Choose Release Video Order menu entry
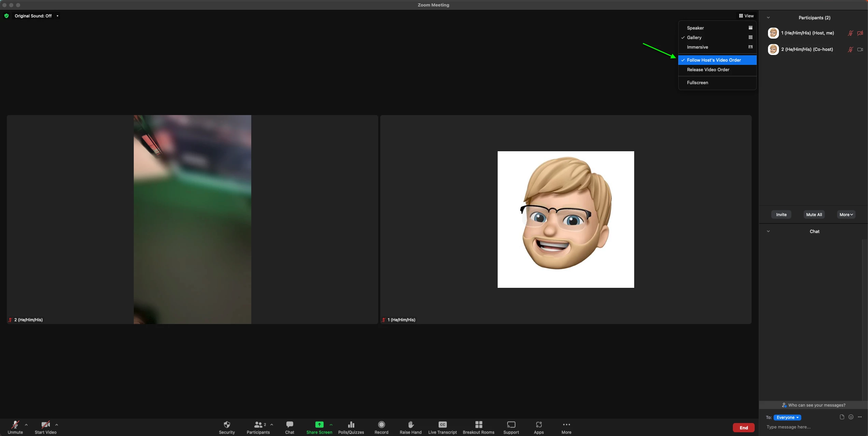 [x=708, y=70]
